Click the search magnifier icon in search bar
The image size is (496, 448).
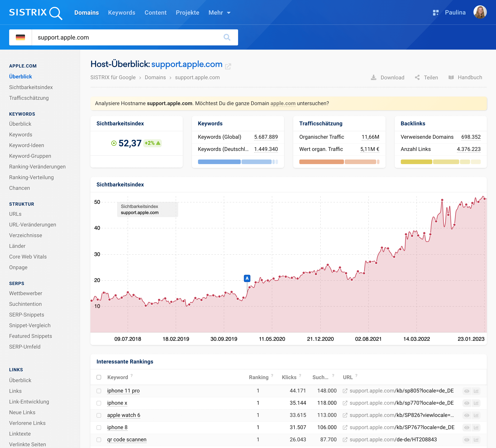(227, 37)
